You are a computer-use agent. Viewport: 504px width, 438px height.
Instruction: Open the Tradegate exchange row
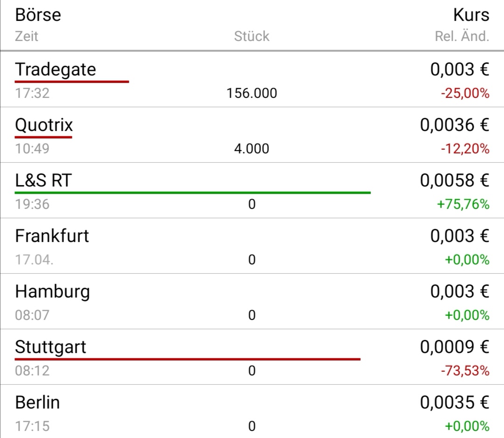point(56,70)
